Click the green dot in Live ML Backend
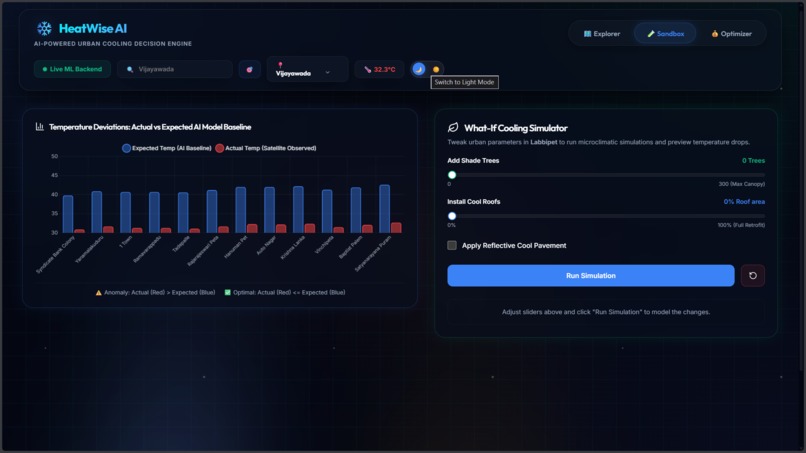 click(45, 69)
